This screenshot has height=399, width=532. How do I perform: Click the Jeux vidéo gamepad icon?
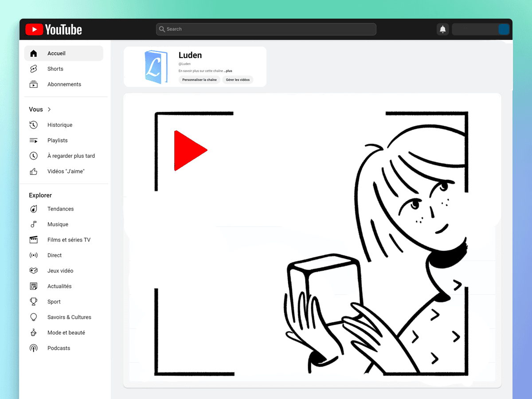click(x=34, y=271)
